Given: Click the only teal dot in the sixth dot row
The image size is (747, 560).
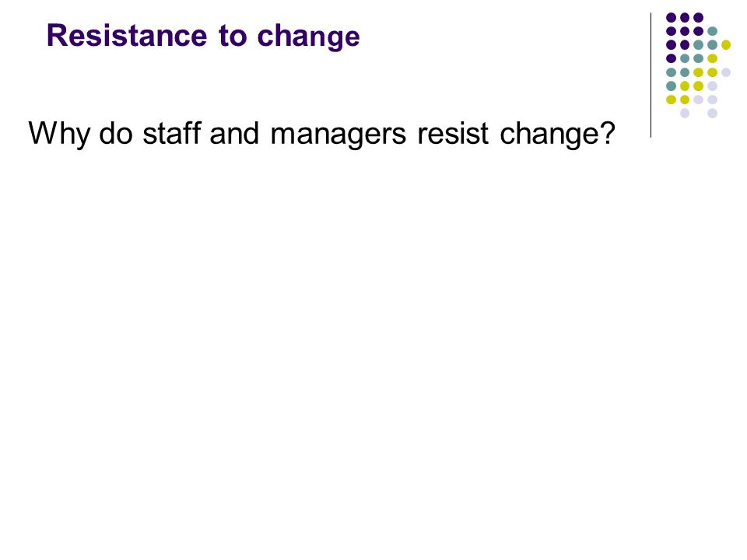Looking at the screenshot, I should [x=672, y=86].
